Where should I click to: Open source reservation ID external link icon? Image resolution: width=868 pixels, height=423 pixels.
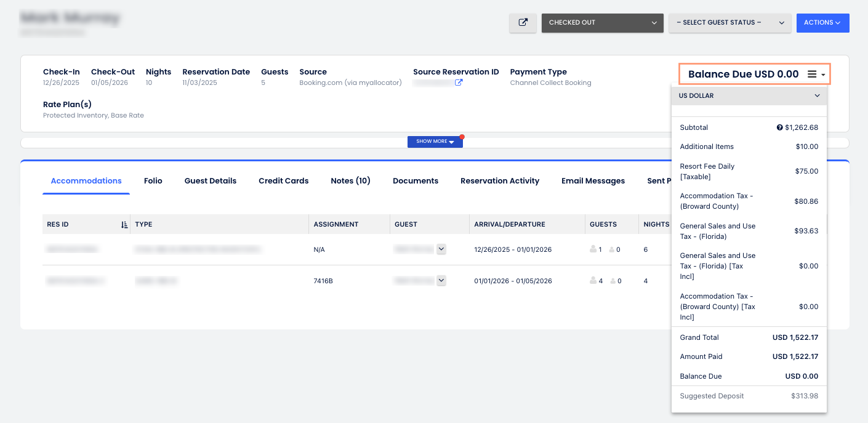pyautogui.click(x=459, y=83)
